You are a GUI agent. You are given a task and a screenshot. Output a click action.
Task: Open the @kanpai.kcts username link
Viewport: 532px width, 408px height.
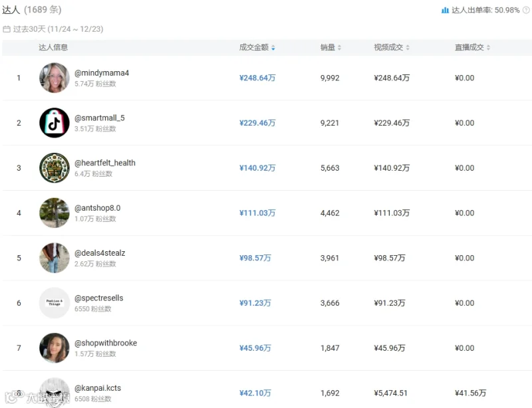98,388
